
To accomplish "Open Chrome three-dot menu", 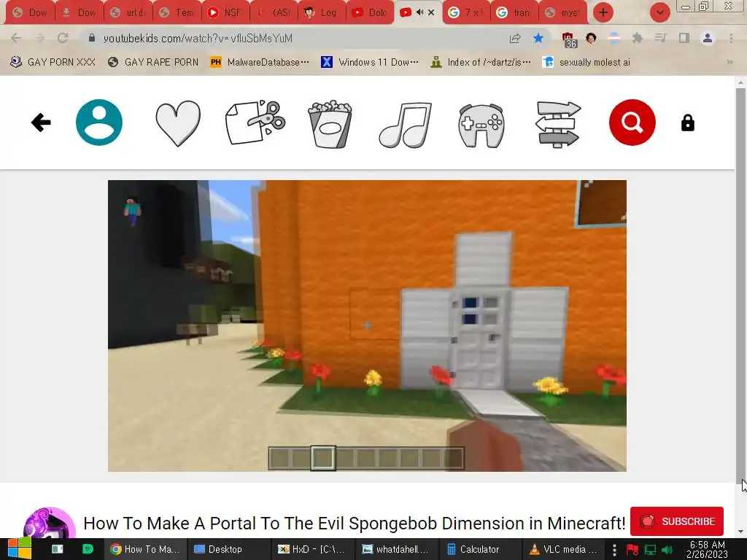I will 731,38.
